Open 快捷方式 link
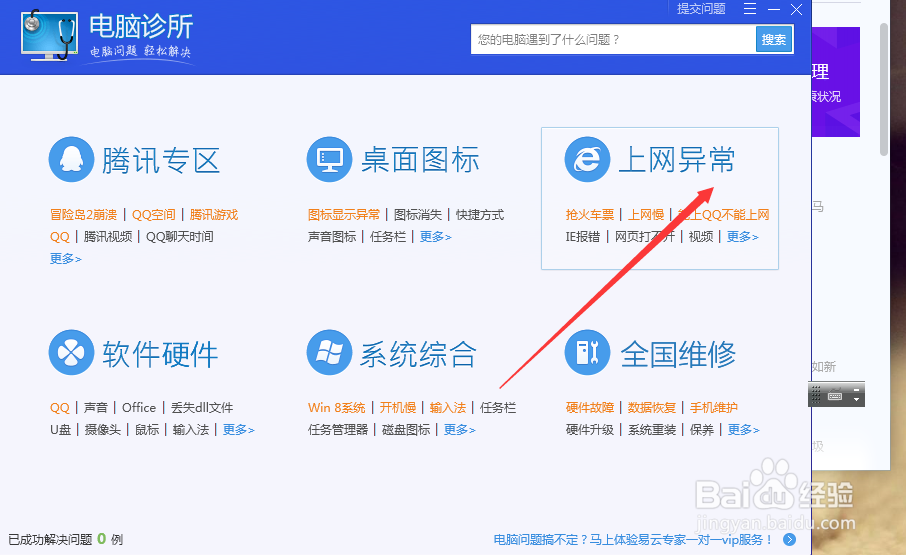The height and width of the screenshot is (555, 906). click(480, 215)
